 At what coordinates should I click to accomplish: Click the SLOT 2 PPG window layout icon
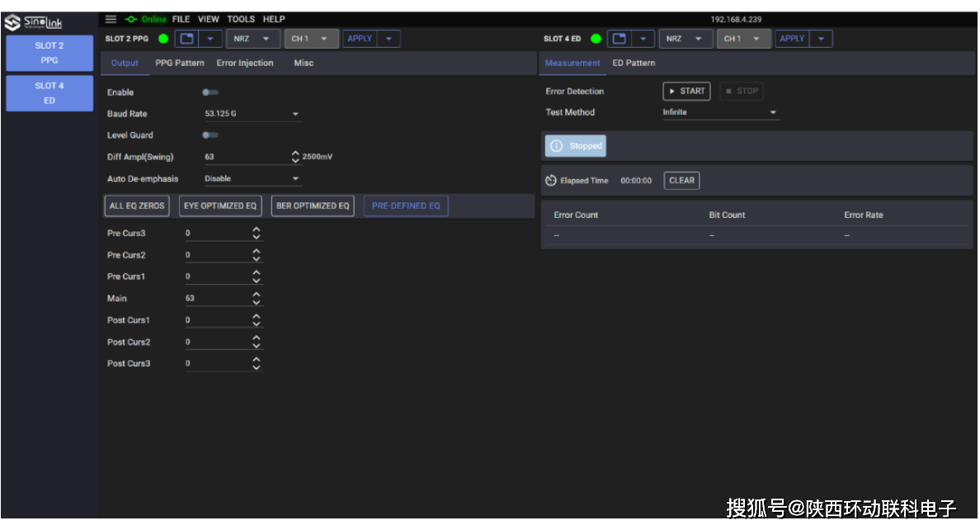[x=186, y=39]
